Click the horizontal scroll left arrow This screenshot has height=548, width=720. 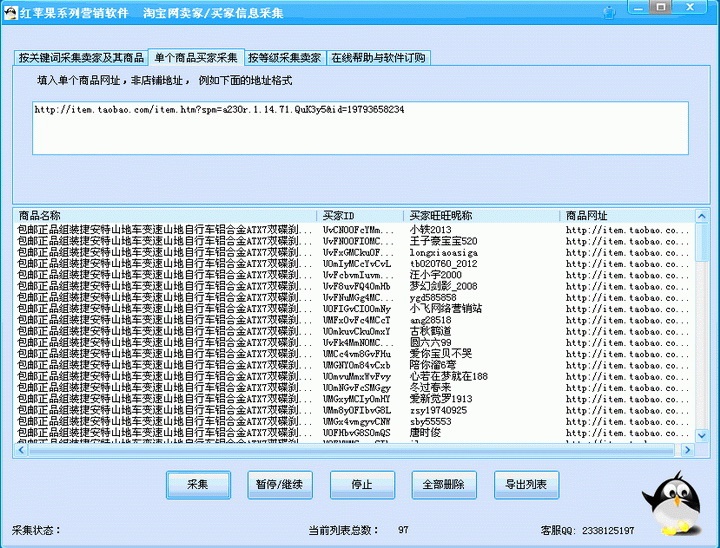(21, 450)
